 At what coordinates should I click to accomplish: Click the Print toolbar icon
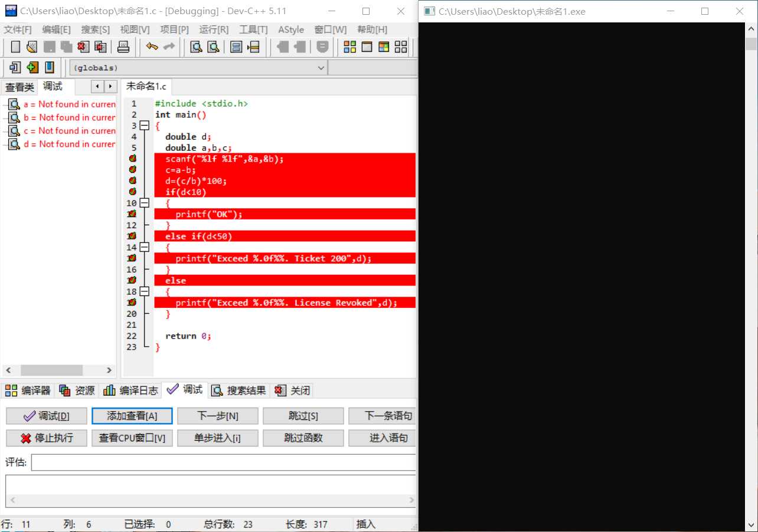point(123,47)
